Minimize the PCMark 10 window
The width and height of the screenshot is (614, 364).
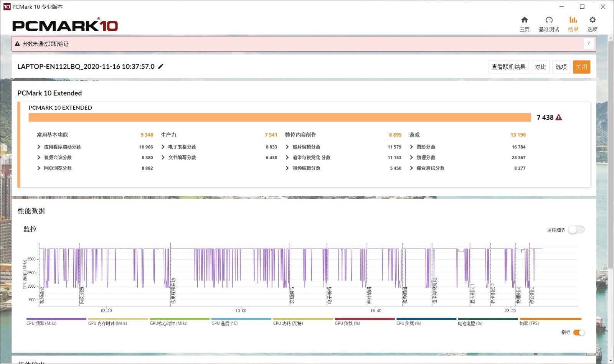[561, 7]
